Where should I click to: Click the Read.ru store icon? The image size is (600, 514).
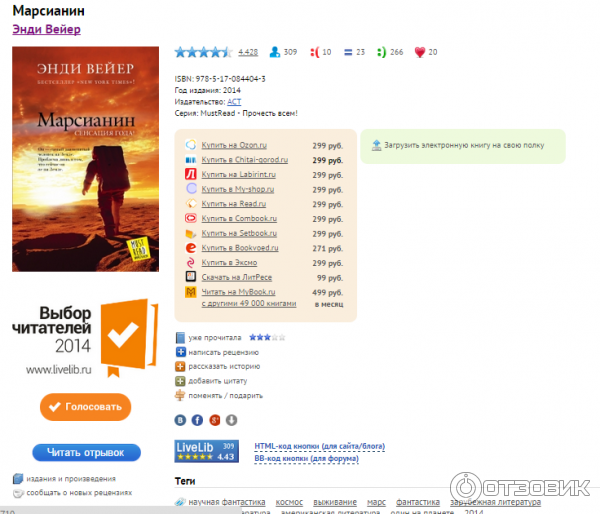click(x=191, y=204)
